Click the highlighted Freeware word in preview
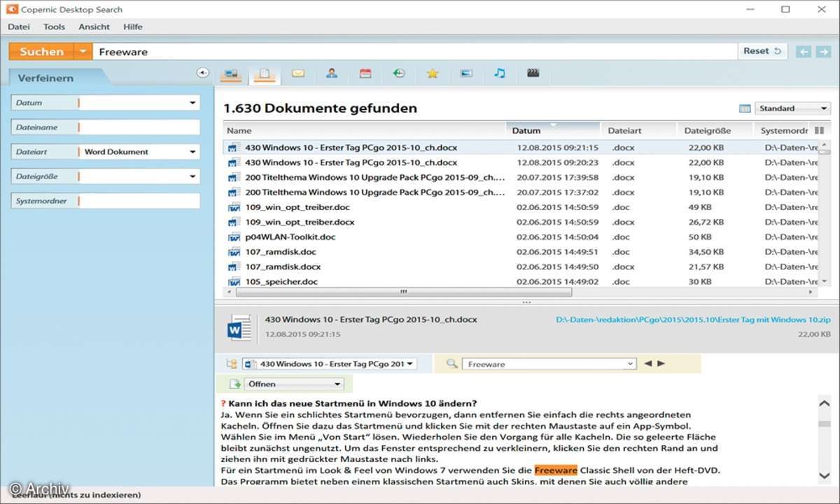840x504 pixels. click(x=556, y=470)
